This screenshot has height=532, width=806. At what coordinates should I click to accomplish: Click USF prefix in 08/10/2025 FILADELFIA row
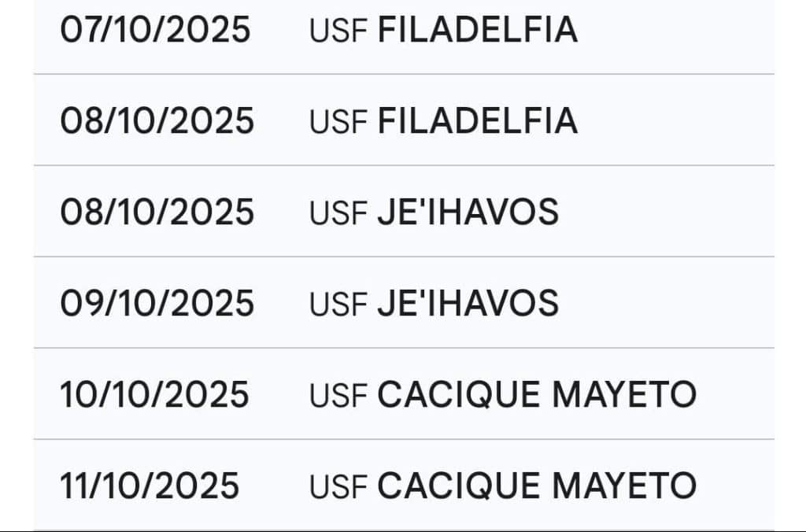(x=338, y=122)
